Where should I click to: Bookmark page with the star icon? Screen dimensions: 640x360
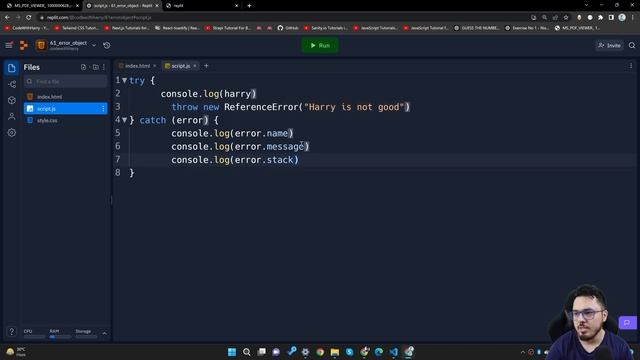point(566,17)
